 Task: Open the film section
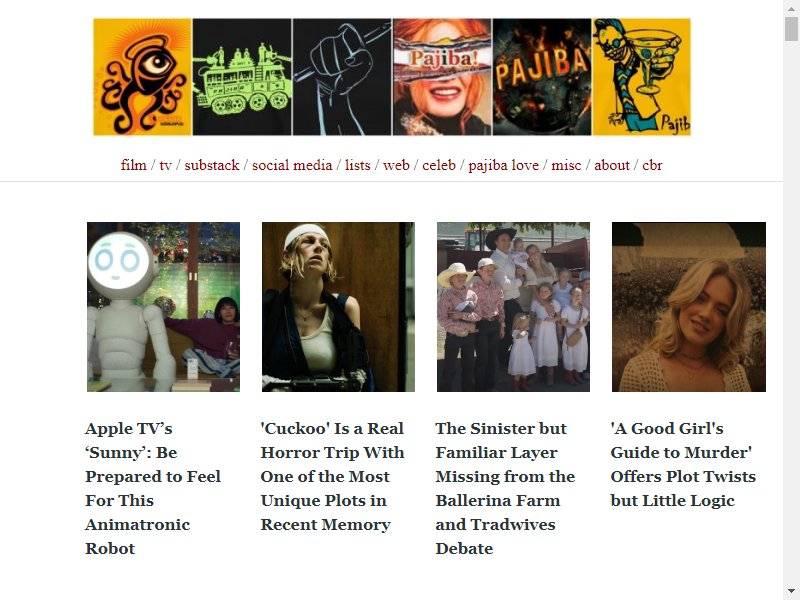[x=134, y=165]
